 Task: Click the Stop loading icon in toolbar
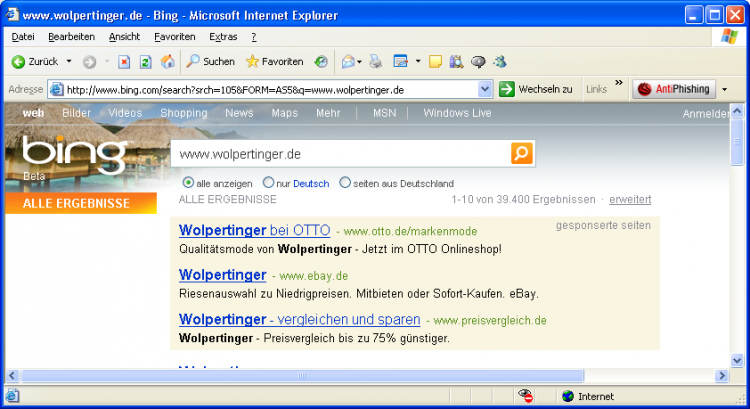pos(124,62)
